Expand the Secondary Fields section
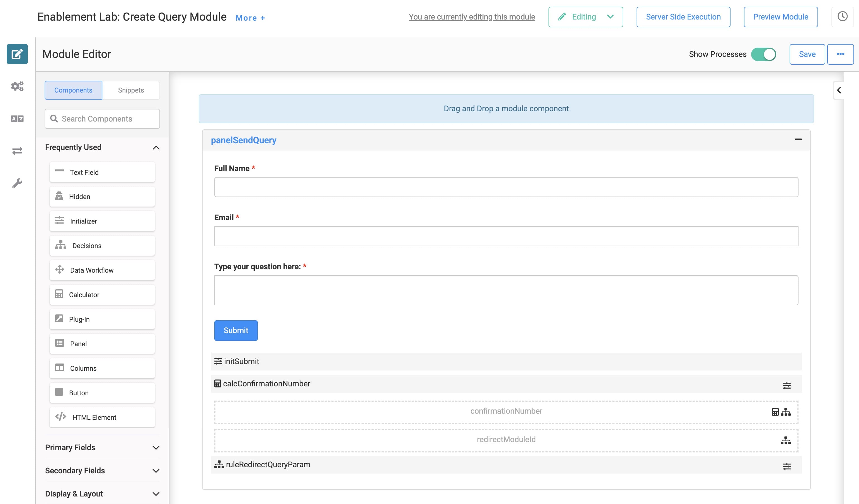The height and width of the screenshot is (504, 859). [x=156, y=471]
